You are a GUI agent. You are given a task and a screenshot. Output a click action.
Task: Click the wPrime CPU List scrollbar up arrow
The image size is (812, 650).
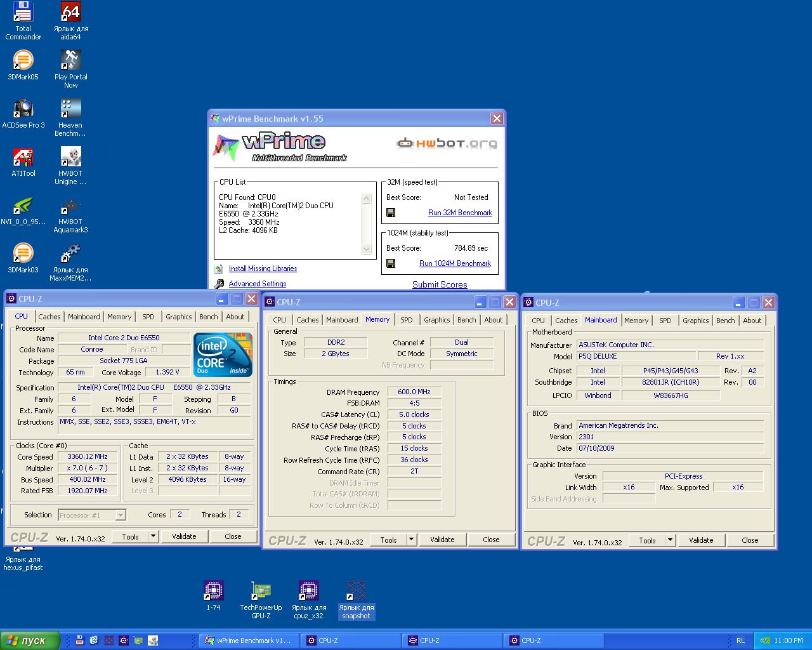coord(366,199)
